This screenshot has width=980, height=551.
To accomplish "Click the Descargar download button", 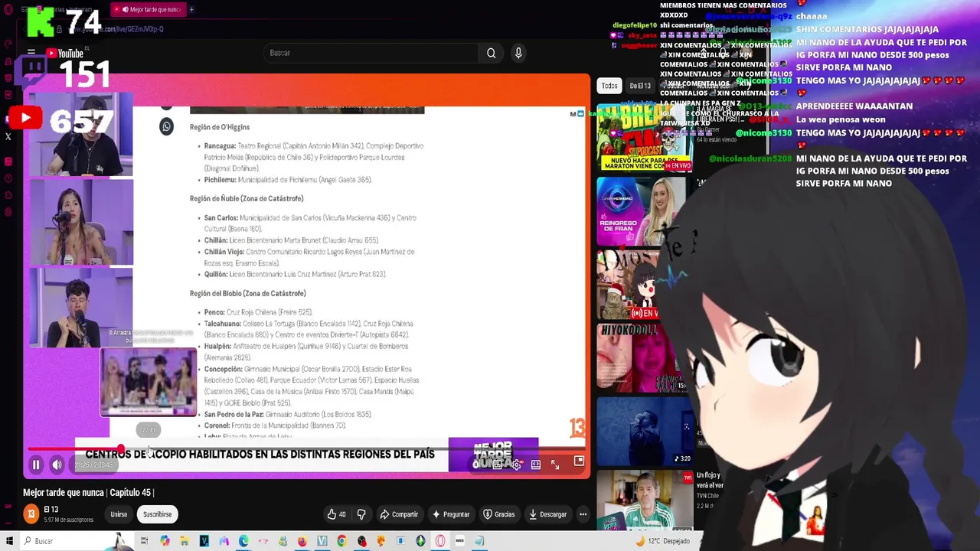I will [x=547, y=514].
